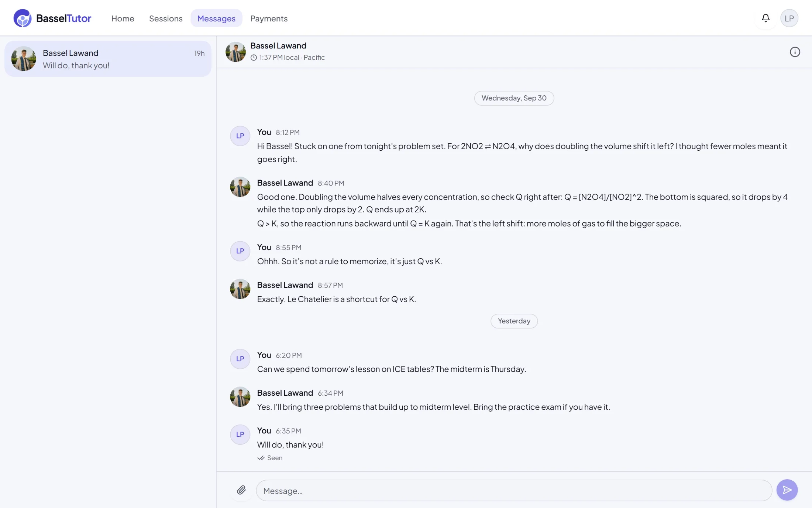This screenshot has height=508, width=812.
Task: Click the LP avatar on the 6:20 PM message
Action: [240, 359]
